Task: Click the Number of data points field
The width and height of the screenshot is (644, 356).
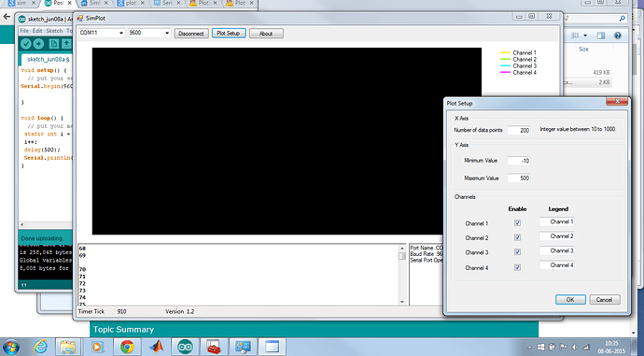Action: (519, 130)
